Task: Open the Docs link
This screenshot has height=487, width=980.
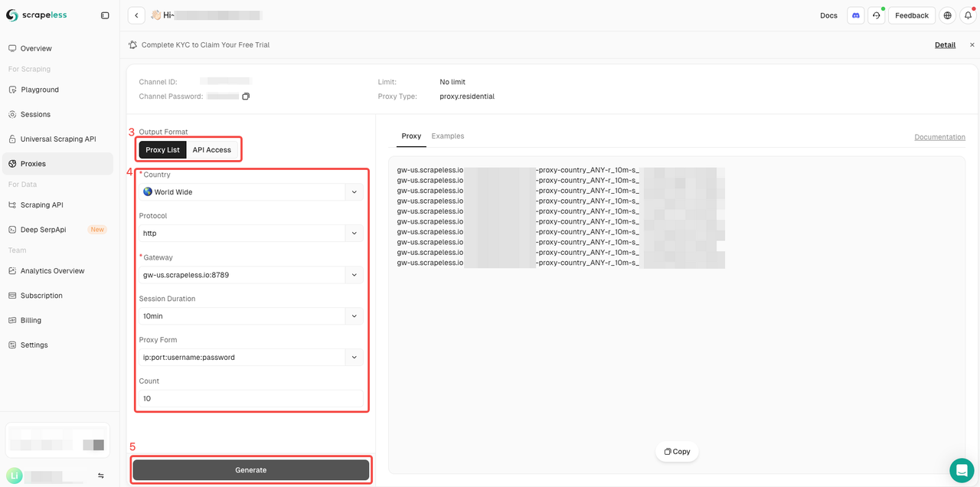Action: (828, 15)
